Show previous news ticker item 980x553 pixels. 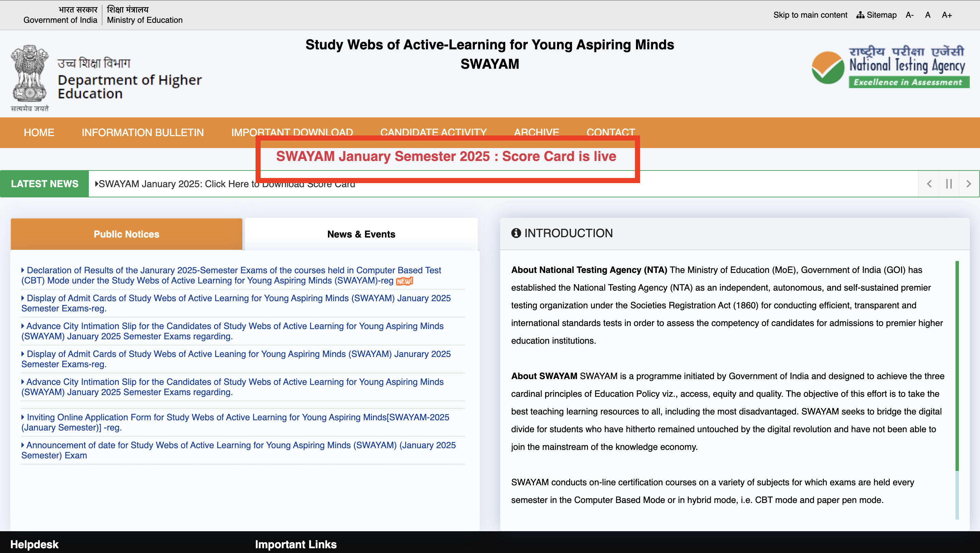coord(929,184)
